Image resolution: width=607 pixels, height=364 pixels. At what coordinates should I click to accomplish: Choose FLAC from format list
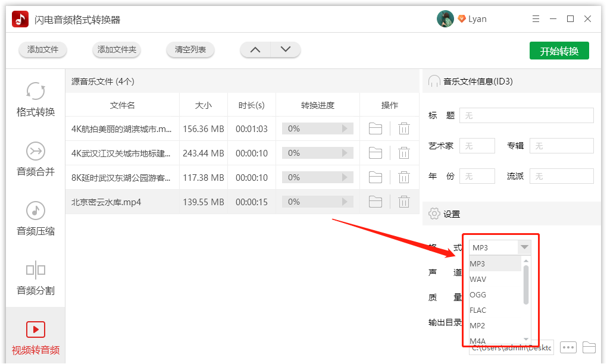(x=495, y=310)
